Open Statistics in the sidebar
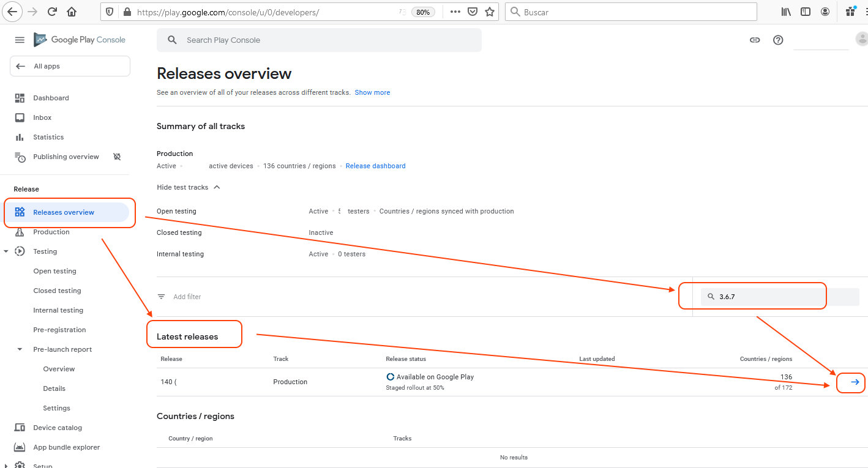Screen dimensions: 868x468 (x=48, y=137)
